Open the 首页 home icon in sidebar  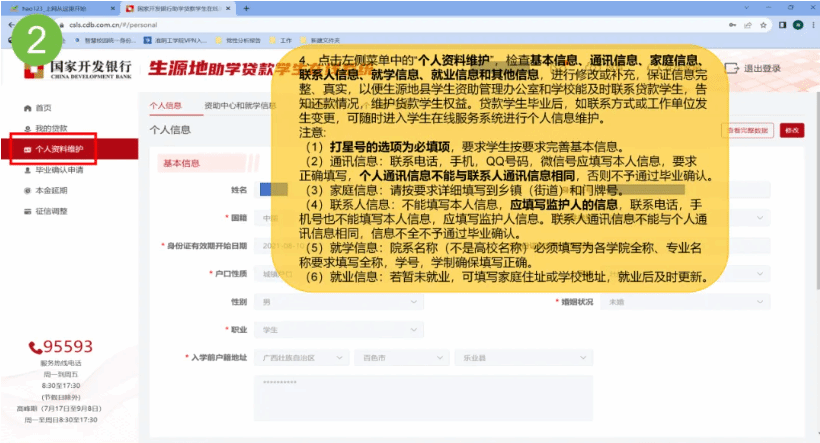click(x=28, y=108)
